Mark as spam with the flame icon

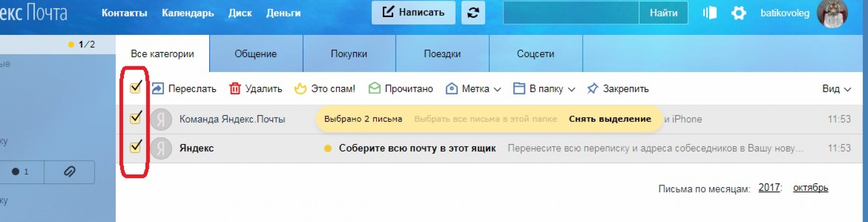(x=300, y=88)
